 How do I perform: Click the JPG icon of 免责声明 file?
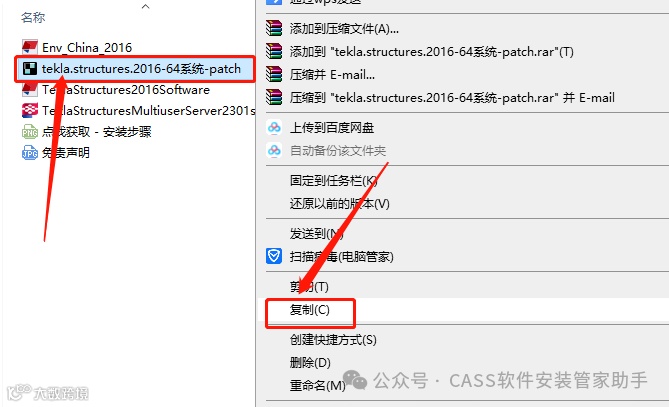[x=29, y=153]
